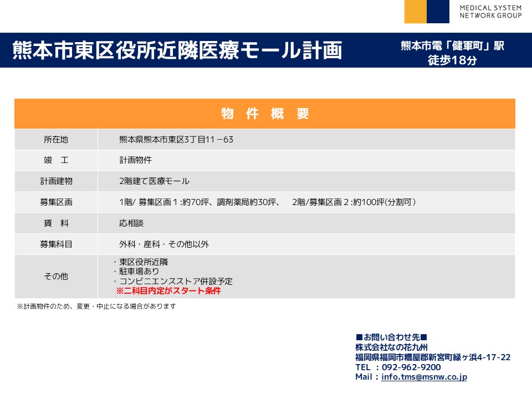Image resolution: width=532 pixels, height=399 pixels.
Task: Select the 2階建て医療モール cell
Action: pyautogui.click(x=154, y=181)
